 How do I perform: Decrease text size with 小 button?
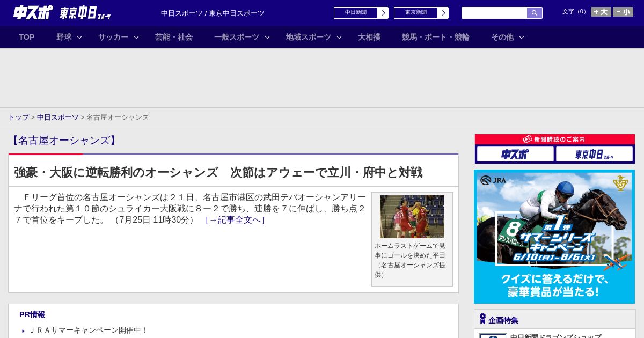pos(623,12)
